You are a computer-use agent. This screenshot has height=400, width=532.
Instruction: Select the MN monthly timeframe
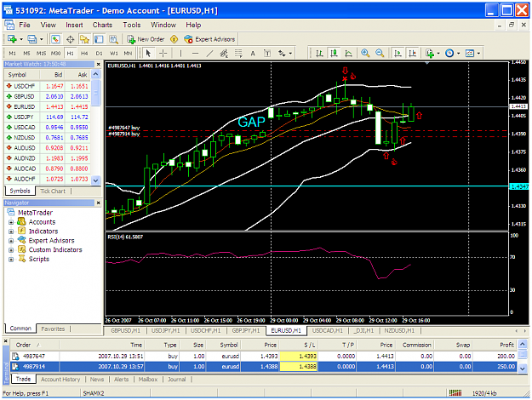coord(128,54)
